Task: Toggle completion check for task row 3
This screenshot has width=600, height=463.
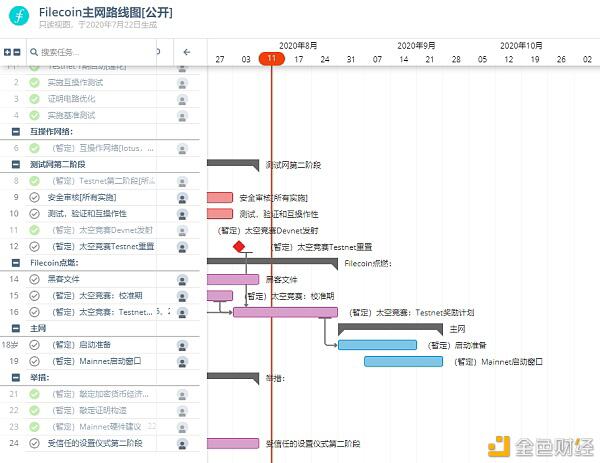Action: pyautogui.click(x=34, y=99)
